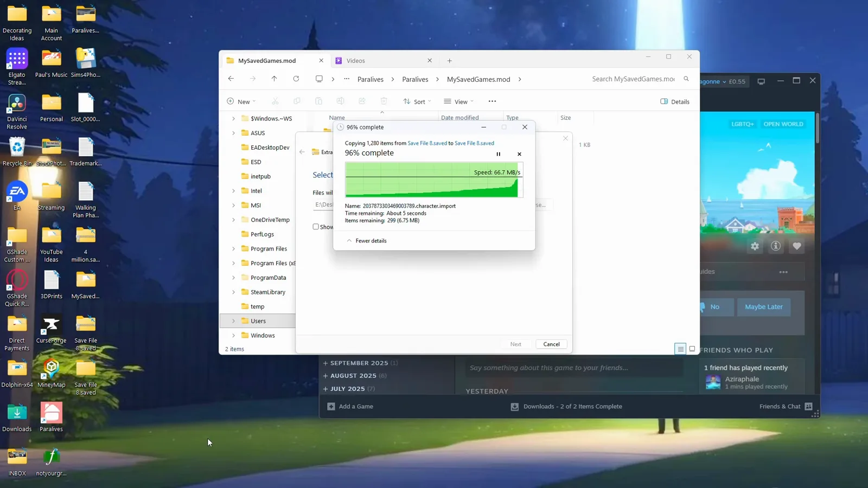Expand the Intel folder chevron

pos(234,191)
